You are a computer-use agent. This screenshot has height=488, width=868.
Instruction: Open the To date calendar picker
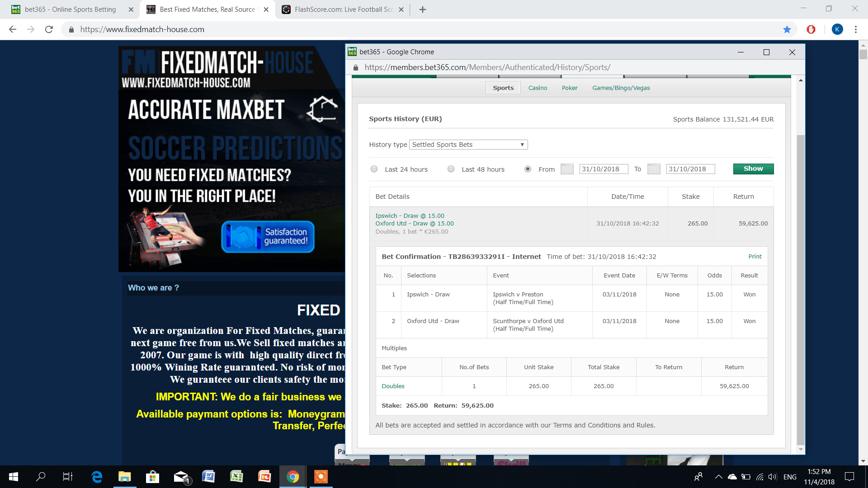point(654,169)
